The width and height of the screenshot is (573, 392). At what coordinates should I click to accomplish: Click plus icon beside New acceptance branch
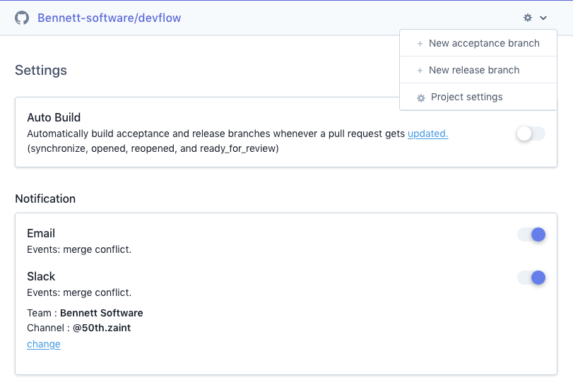[420, 44]
